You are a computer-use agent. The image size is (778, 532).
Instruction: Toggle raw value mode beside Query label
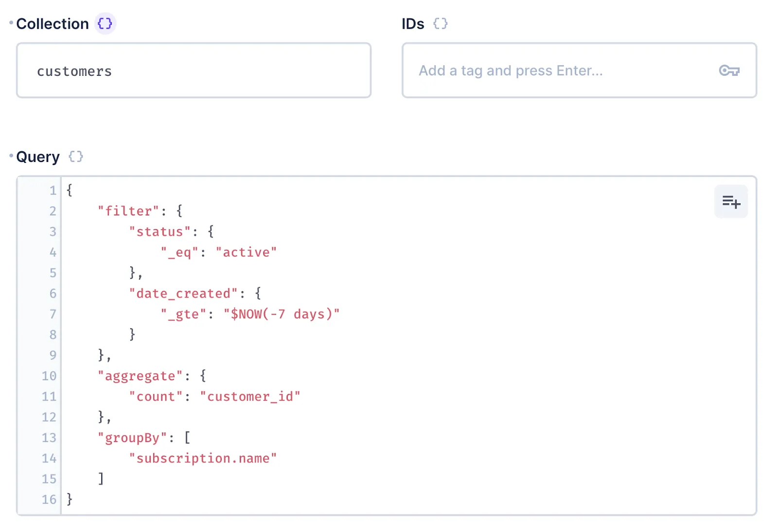pos(75,157)
